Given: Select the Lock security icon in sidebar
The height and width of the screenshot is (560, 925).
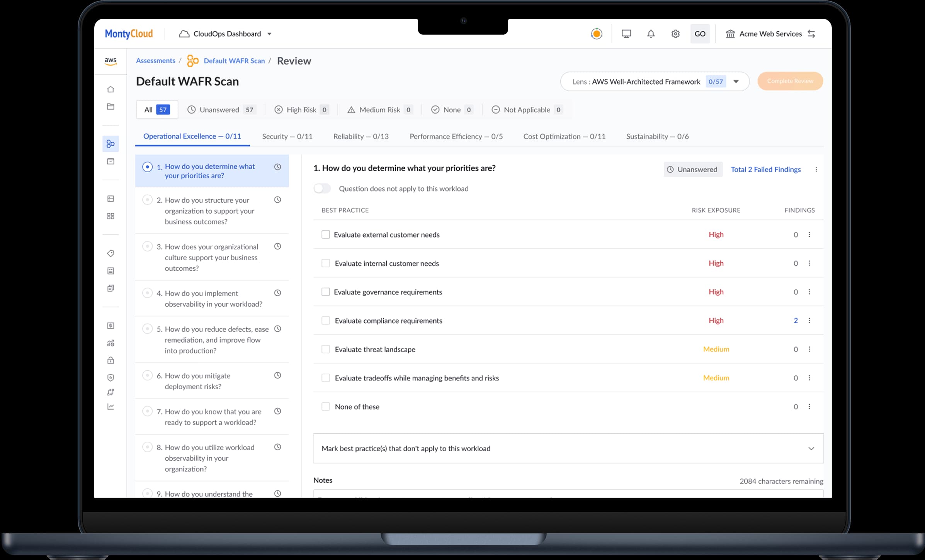Looking at the screenshot, I should [111, 360].
